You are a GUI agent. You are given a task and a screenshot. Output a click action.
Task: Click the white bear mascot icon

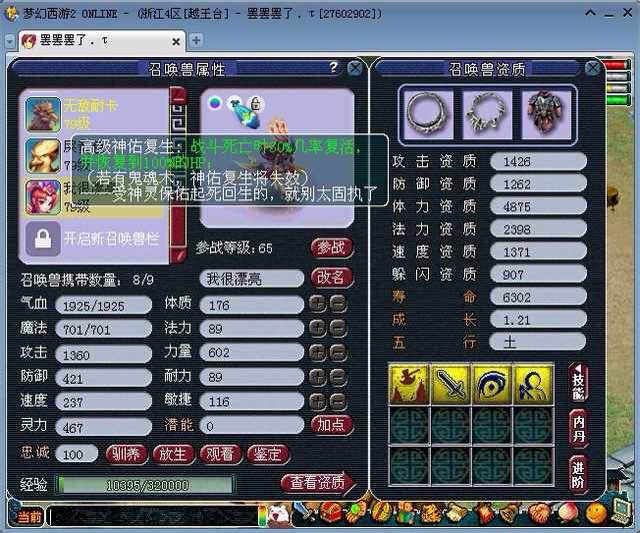point(279,514)
